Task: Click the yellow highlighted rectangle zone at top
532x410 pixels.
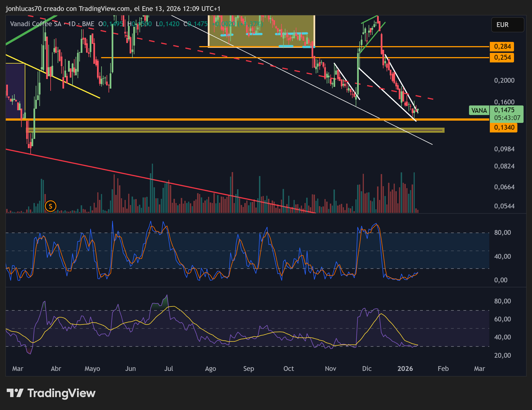Action: (x=261, y=31)
